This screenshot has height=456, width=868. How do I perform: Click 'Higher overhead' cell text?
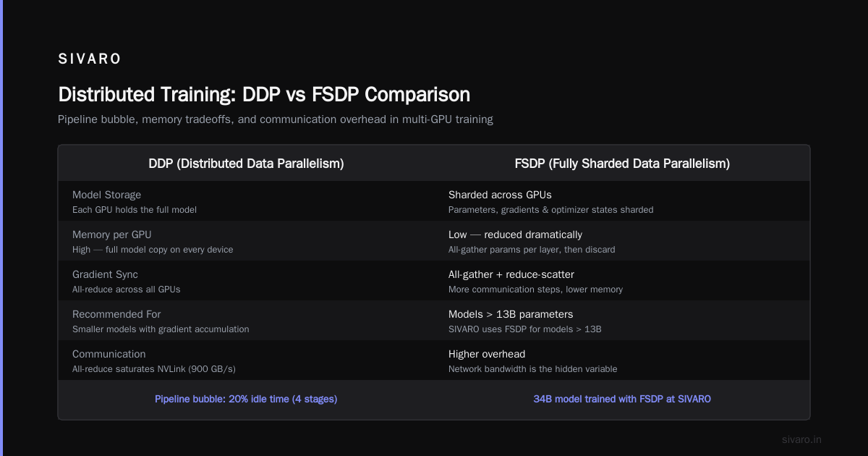point(487,354)
